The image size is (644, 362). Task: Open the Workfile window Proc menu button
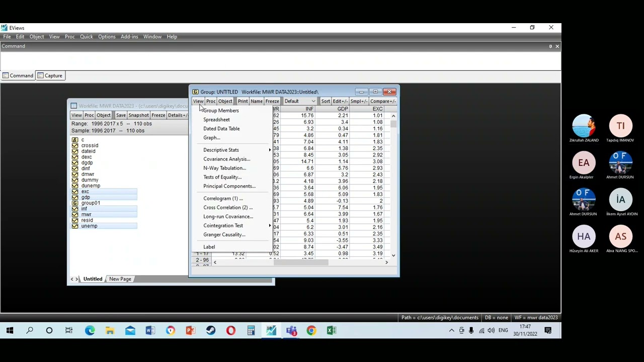[x=89, y=115]
